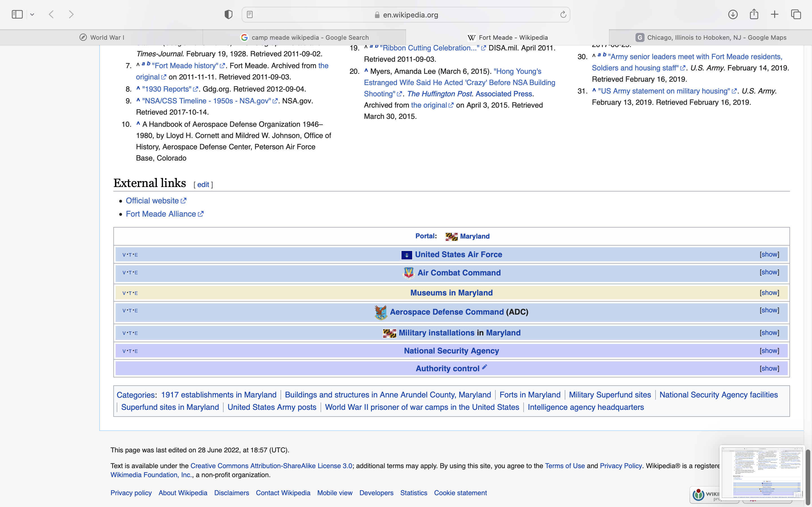Open a new tab with the plus icon
This screenshot has height=507, width=812.
[775, 14]
